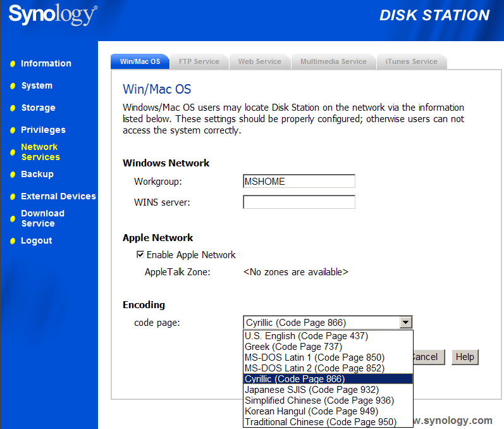This screenshot has width=504, height=429.
Task: Open the synology.com link
Action: [453, 420]
